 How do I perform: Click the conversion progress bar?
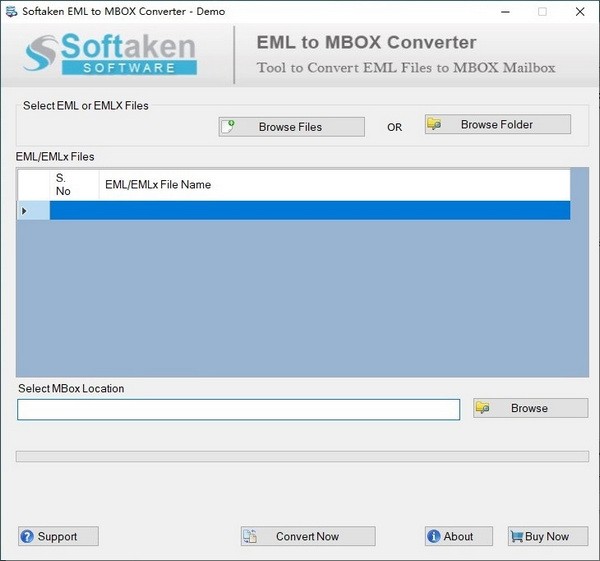[x=302, y=456]
